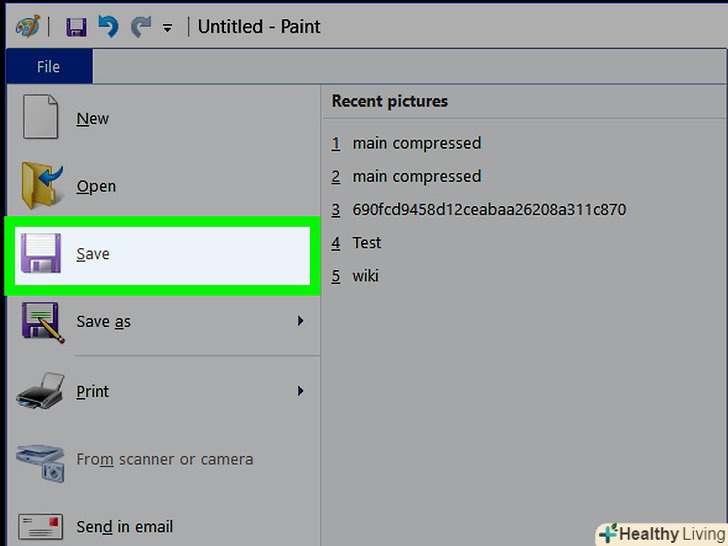Click the Undo arrow in quick access toolbar
Image resolution: width=728 pixels, height=546 pixels.
click(108, 27)
